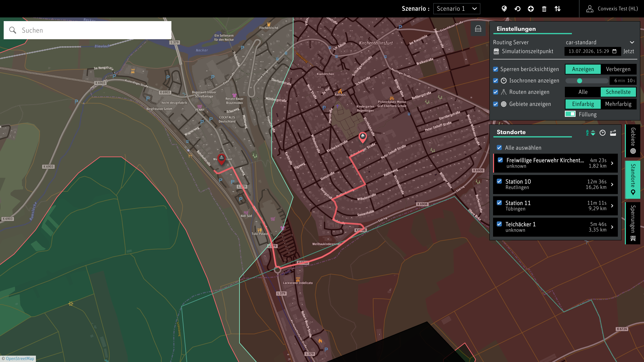This screenshot has width=644, height=362.
Task: Choose Einfarbig area coloring
Action: pyautogui.click(x=583, y=104)
